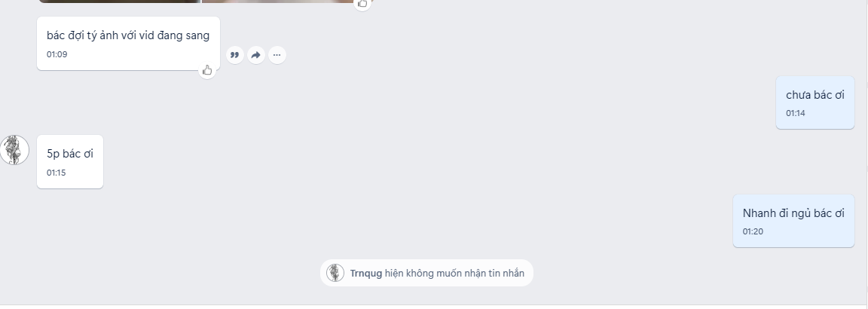The width and height of the screenshot is (868, 309).
Task: Click the quote reply icon beside the 01:09 message
Action: [x=235, y=55]
